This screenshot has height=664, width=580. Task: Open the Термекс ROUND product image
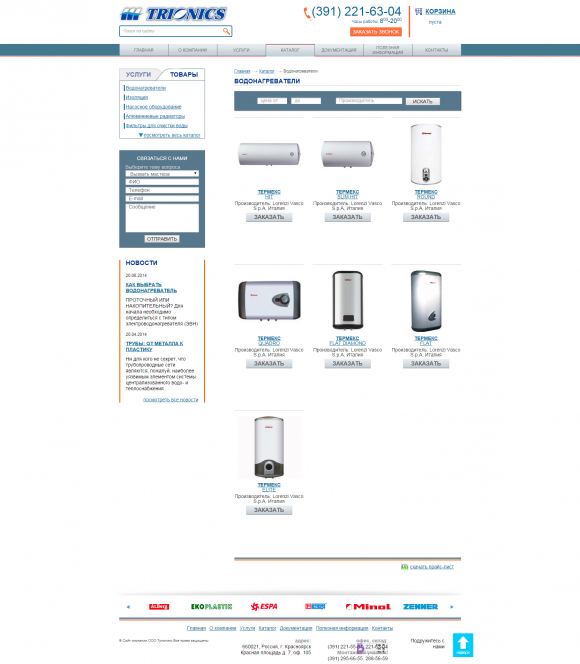426,154
